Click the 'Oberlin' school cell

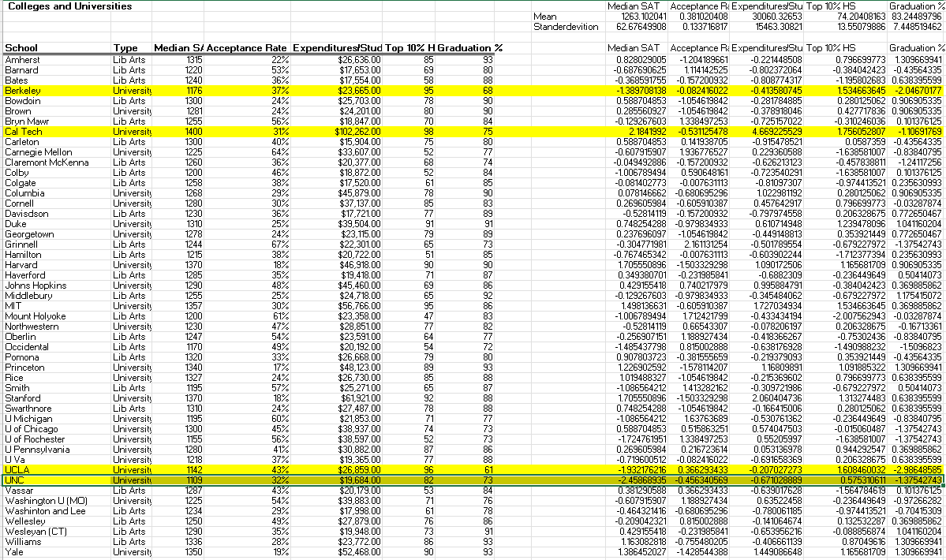(x=21, y=336)
